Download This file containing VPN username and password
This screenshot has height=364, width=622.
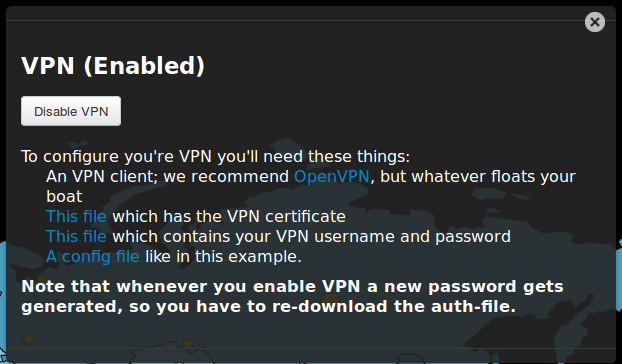(x=76, y=236)
